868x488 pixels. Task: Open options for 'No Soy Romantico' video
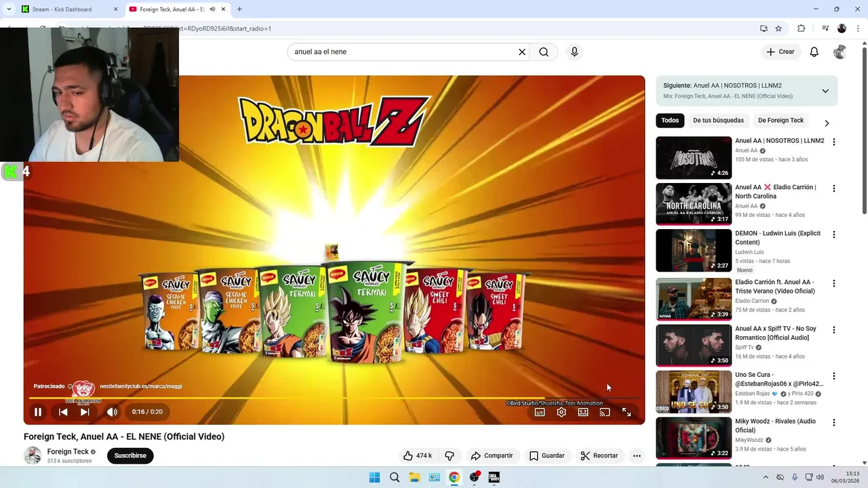click(x=834, y=330)
